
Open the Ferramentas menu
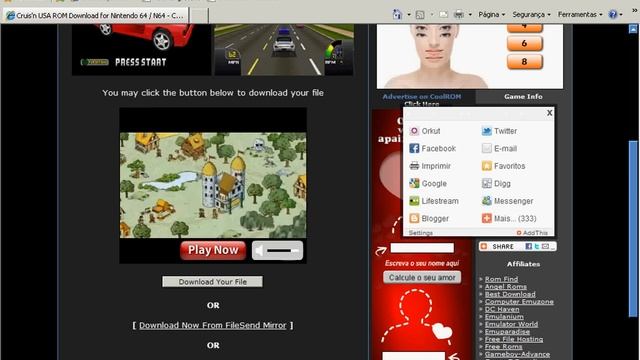coord(580,15)
